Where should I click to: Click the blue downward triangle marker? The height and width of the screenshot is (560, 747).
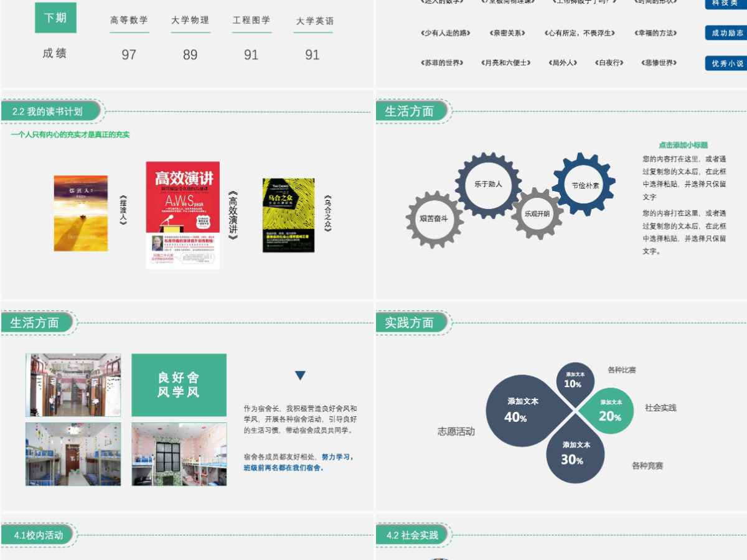(x=301, y=376)
